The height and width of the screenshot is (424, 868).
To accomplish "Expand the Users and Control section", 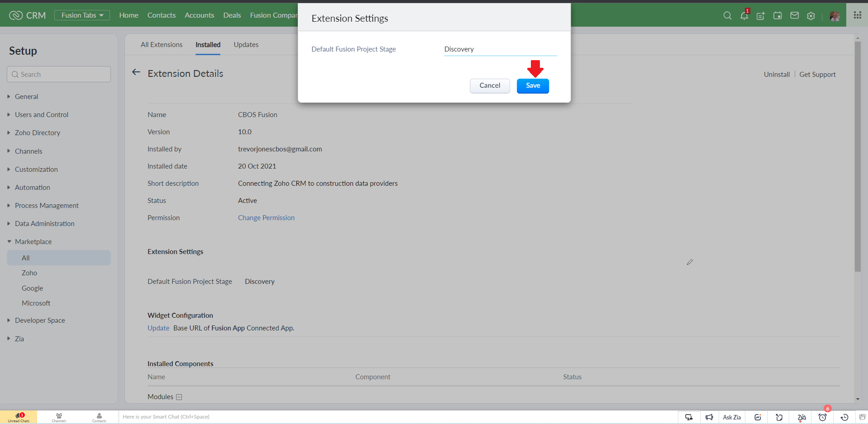I will [x=42, y=115].
